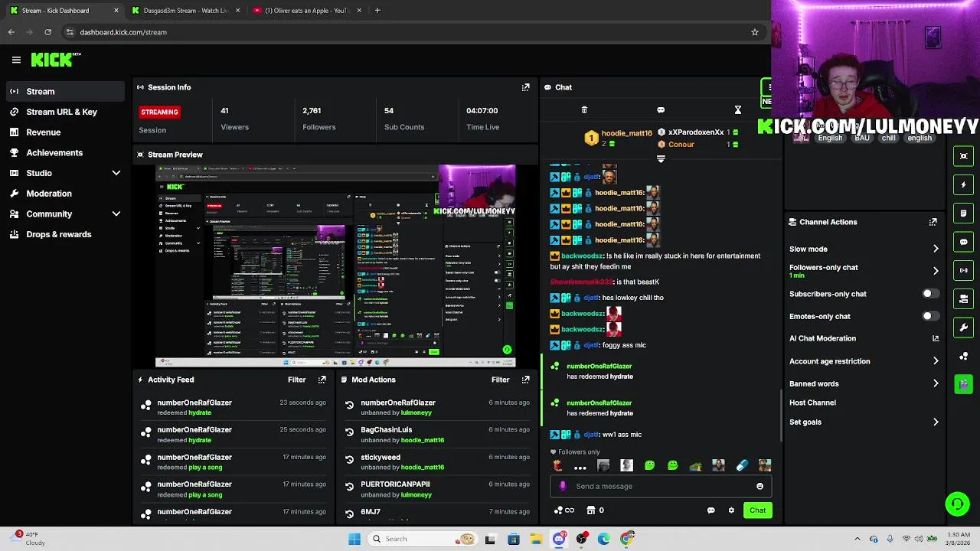Click the hourglass icon atop chat

pyautogui.click(x=737, y=110)
